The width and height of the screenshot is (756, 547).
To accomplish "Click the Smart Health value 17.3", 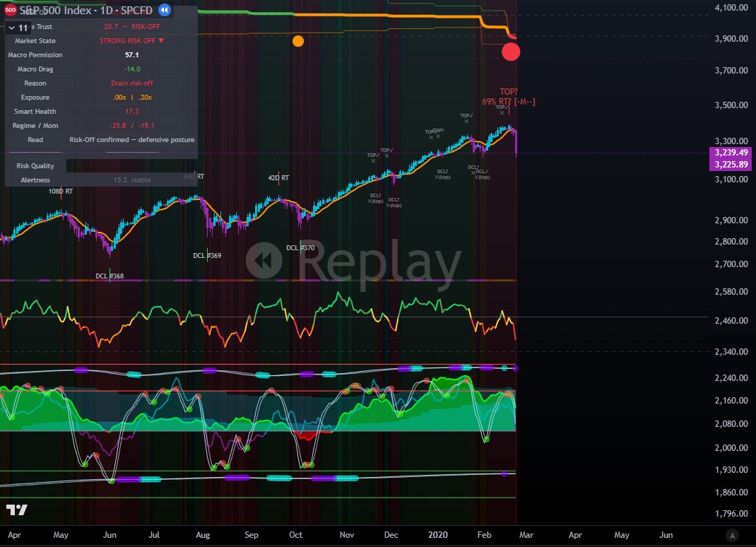I will (131, 112).
